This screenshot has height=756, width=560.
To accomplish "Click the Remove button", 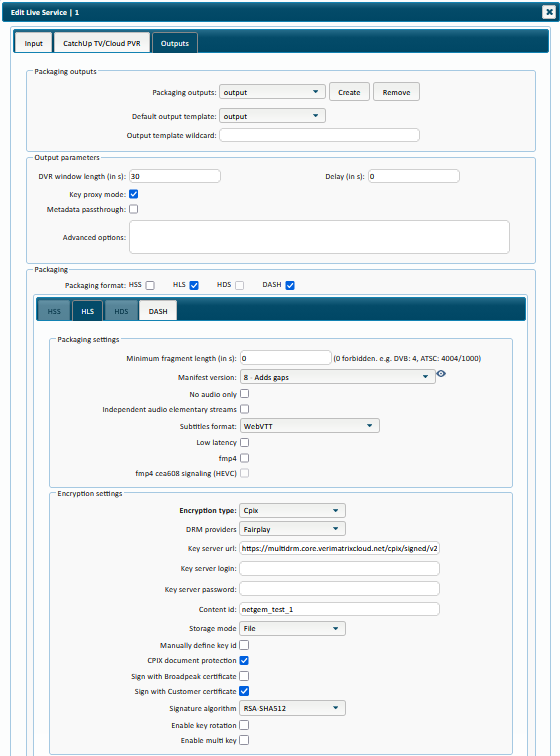I will [x=396, y=92].
